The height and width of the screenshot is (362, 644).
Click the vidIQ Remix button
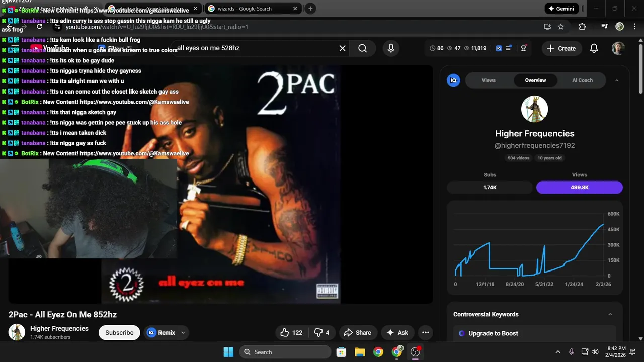pos(160,332)
